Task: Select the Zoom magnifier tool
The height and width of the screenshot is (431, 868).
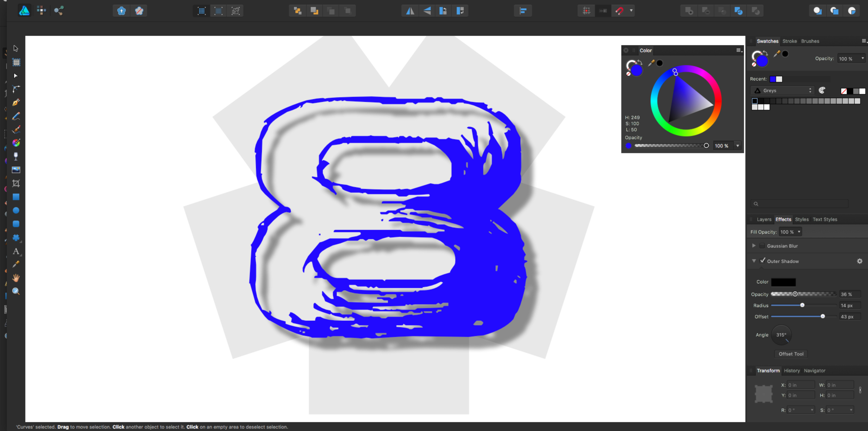Action: (x=16, y=291)
